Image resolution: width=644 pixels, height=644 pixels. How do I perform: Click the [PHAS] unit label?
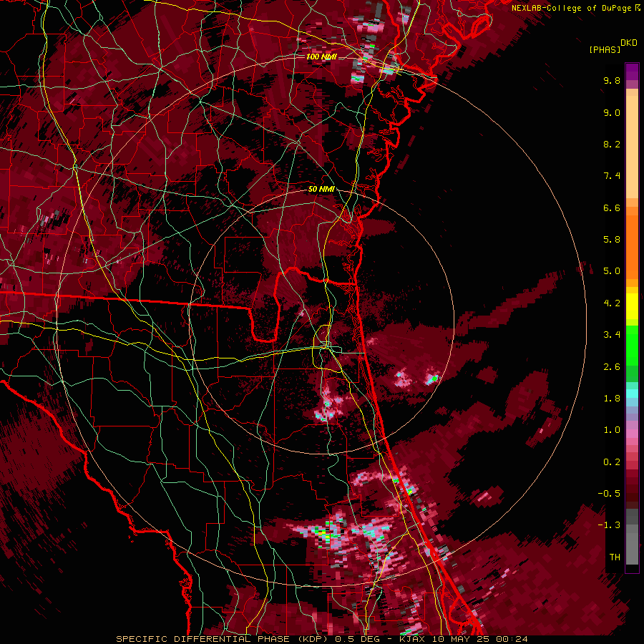(x=605, y=50)
